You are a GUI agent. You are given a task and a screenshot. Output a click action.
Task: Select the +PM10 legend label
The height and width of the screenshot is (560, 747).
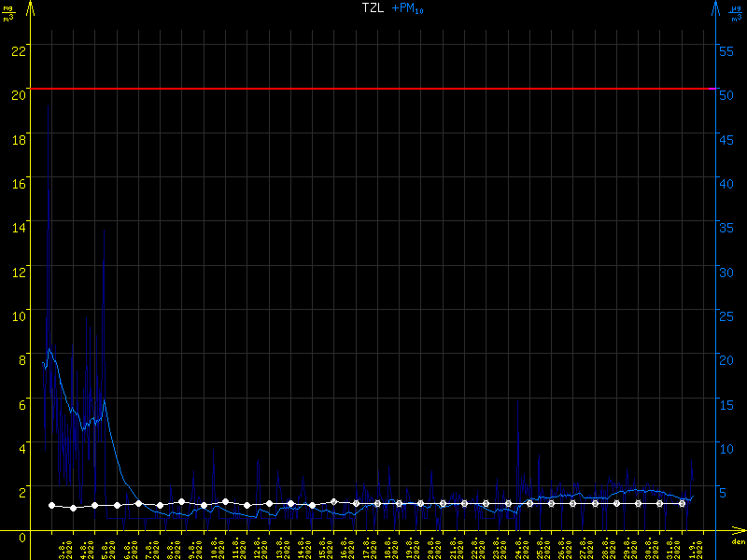coord(407,8)
